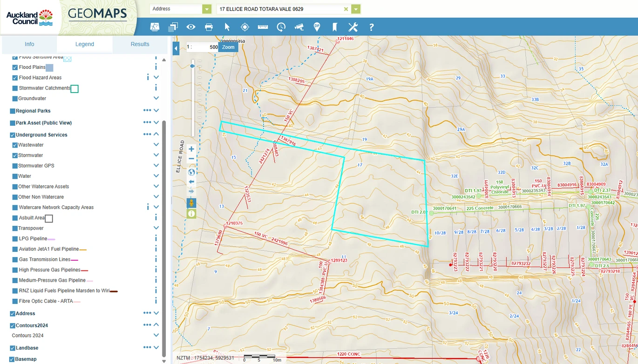This screenshot has width=638, height=364.
Task: Click the map zoom level slider handle
Action: coord(192,67)
